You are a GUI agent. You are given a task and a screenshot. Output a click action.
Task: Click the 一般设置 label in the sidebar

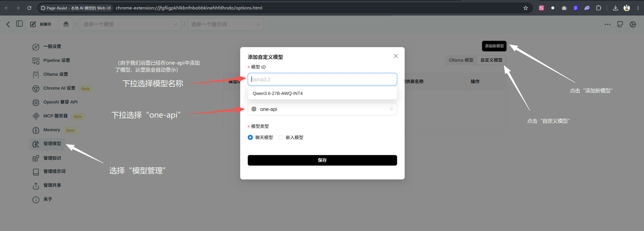tap(52, 46)
